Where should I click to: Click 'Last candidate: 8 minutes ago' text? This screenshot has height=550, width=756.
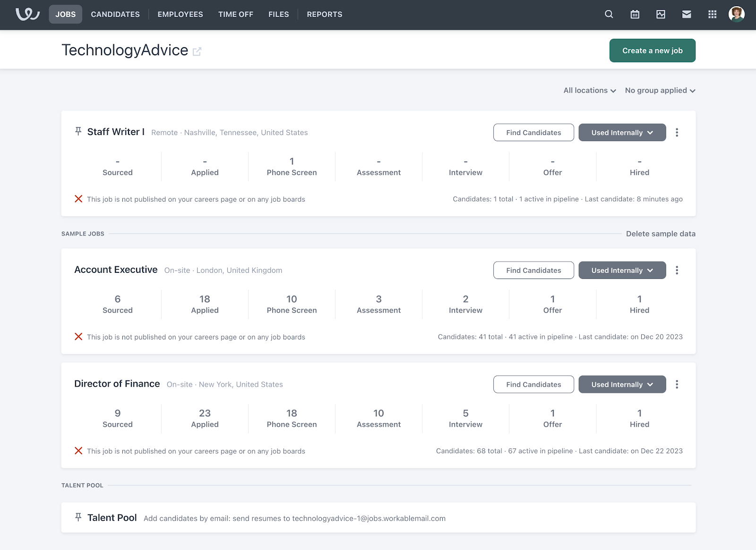pyautogui.click(x=634, y=199)
